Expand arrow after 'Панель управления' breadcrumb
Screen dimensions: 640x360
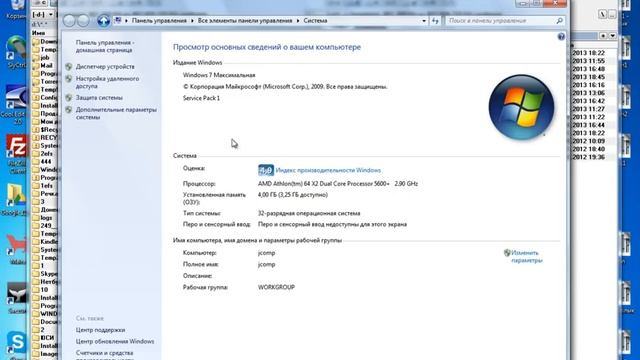(x=192, y=20)
